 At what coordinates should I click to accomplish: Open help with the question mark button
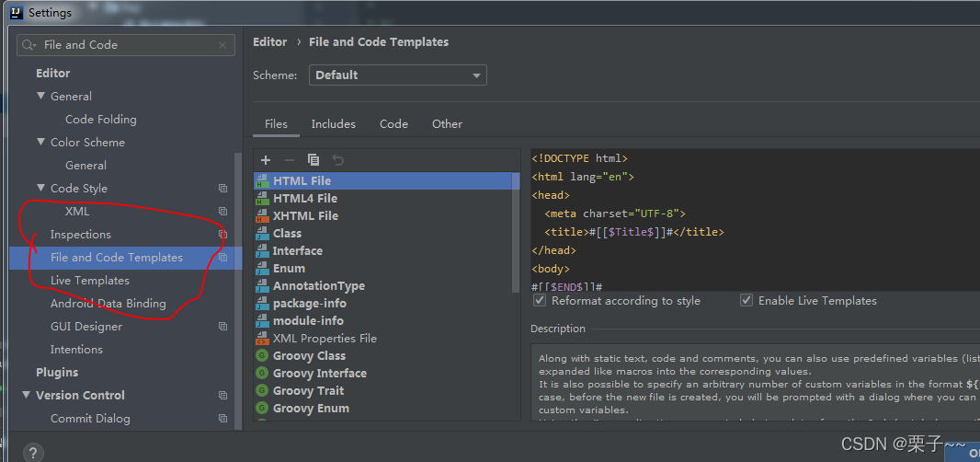(33, 453)
